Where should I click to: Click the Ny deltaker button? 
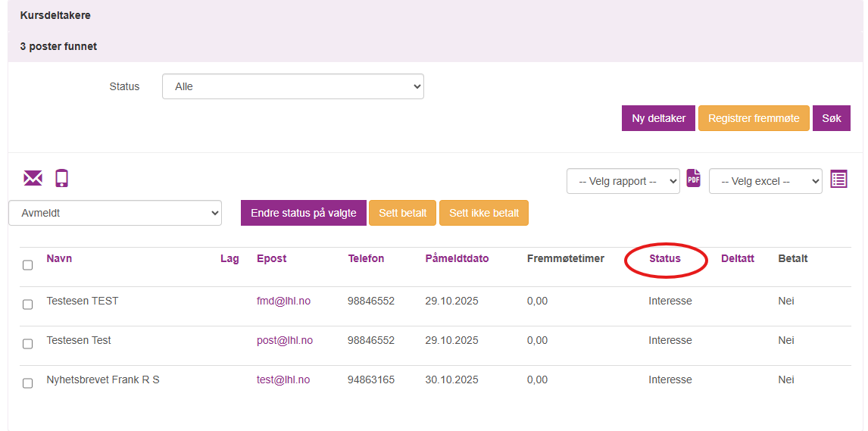click(658, 118)
